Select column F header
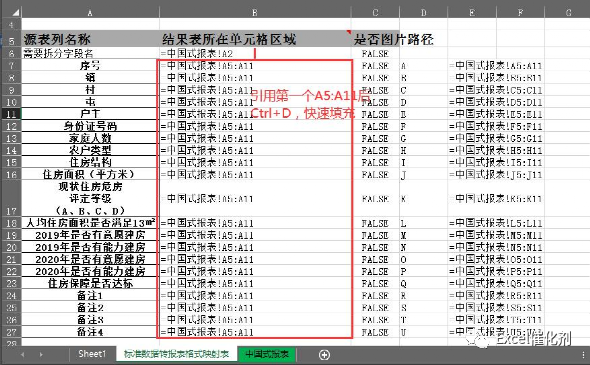The width and height of the screenshot is (590, 365). (520, 13)
